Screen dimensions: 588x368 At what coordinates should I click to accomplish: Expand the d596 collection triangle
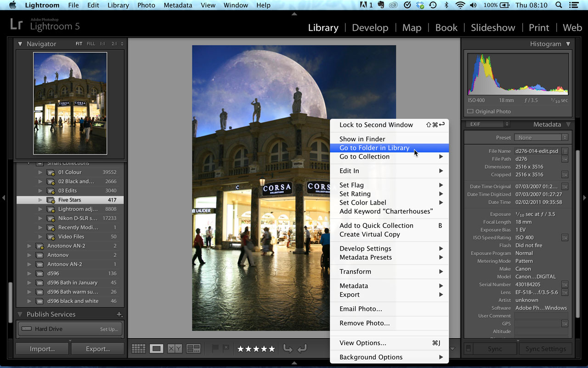(x=29, y=273)
